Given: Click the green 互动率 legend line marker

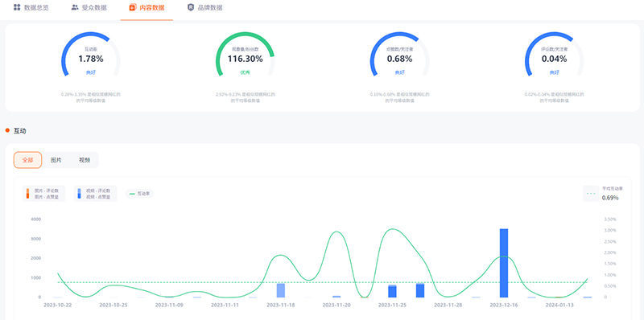Looking at the screenshot, I should tap(132, 194).
